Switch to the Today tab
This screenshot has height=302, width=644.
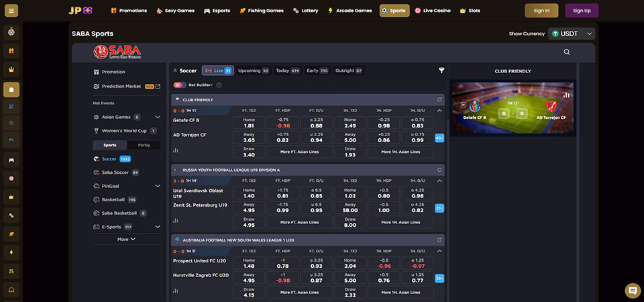click(x=288, y=70)
